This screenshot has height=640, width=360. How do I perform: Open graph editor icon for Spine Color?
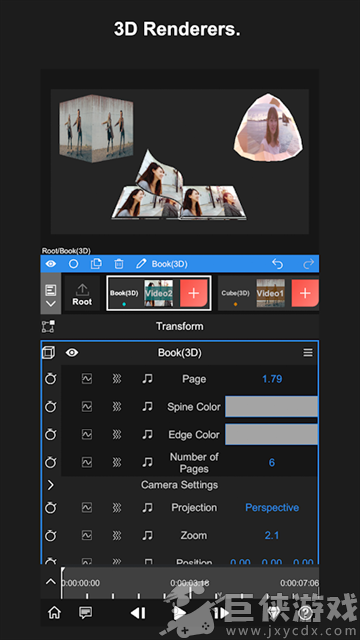87,407
